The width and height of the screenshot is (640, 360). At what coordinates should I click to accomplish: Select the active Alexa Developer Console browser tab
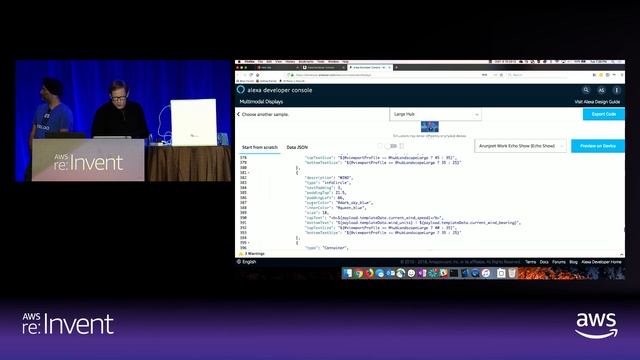pos(370,67)
